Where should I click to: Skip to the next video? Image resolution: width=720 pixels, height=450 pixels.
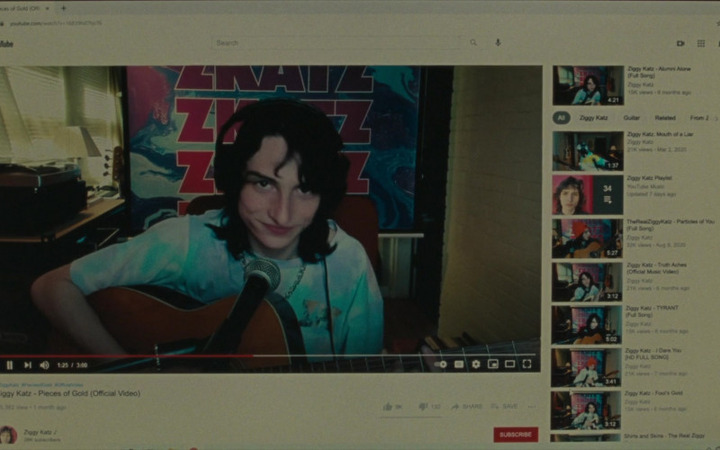point(28,365)
